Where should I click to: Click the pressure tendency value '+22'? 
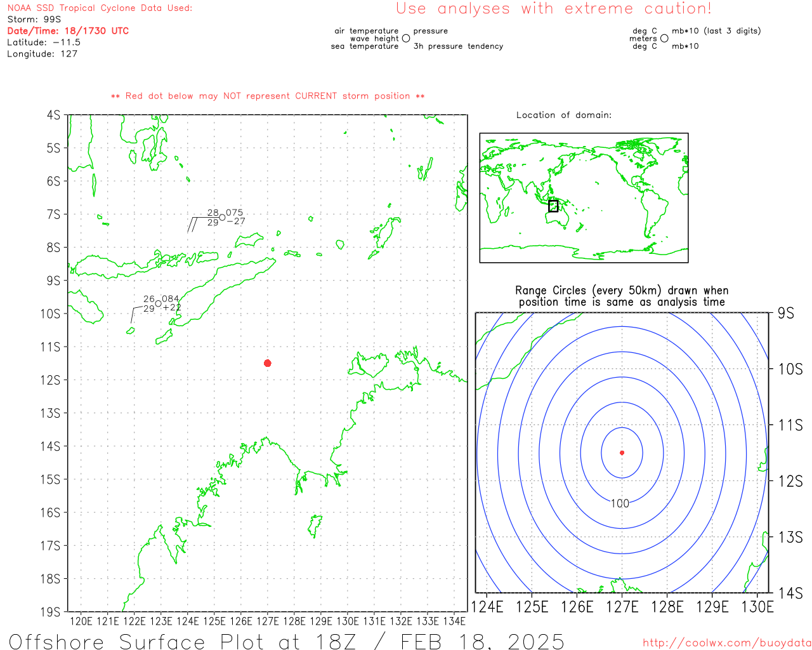coord(172,308)
